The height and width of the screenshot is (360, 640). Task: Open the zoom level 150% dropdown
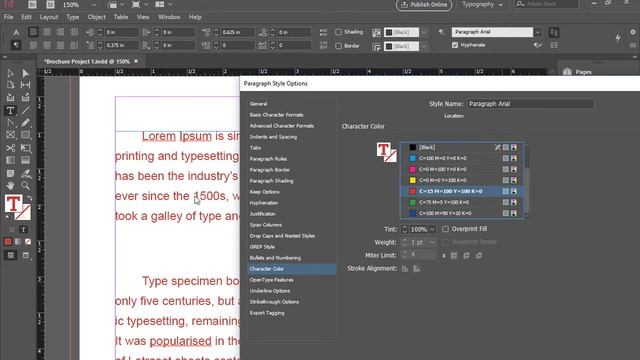pyautogui.click(x=94, y=4)
